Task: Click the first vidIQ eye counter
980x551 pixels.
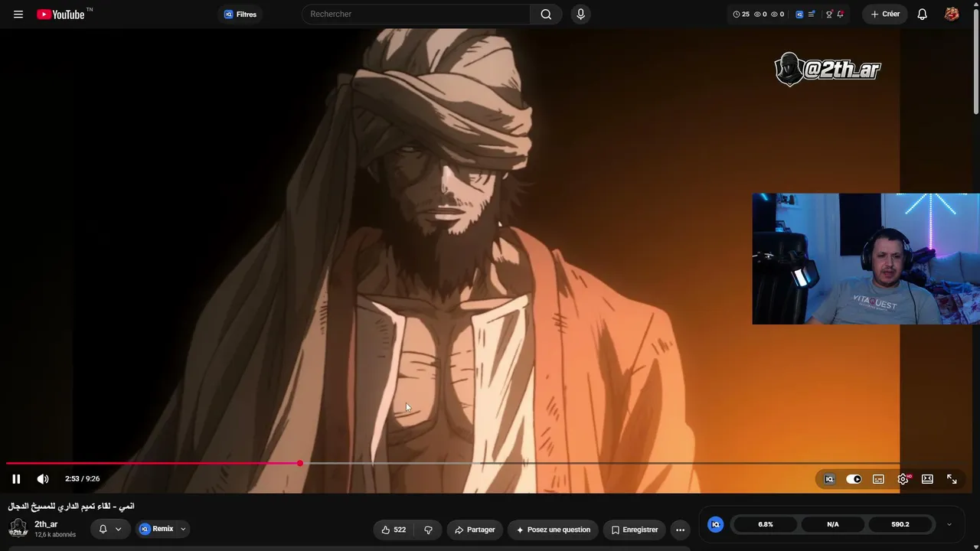Action: (x=760, y=15)
